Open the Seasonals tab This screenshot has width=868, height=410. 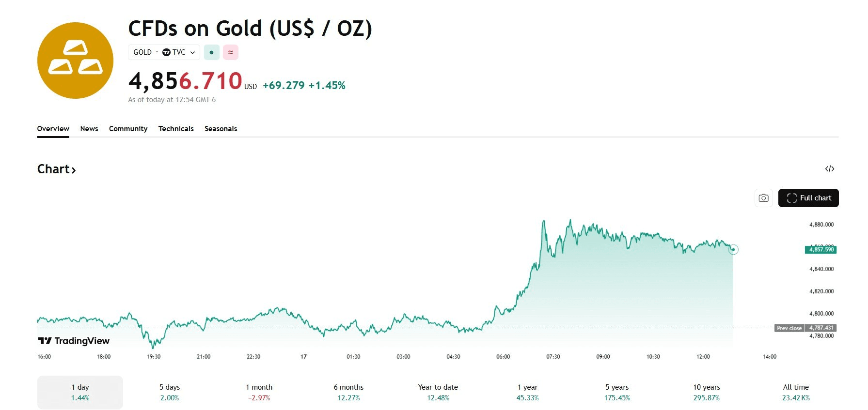221,129
